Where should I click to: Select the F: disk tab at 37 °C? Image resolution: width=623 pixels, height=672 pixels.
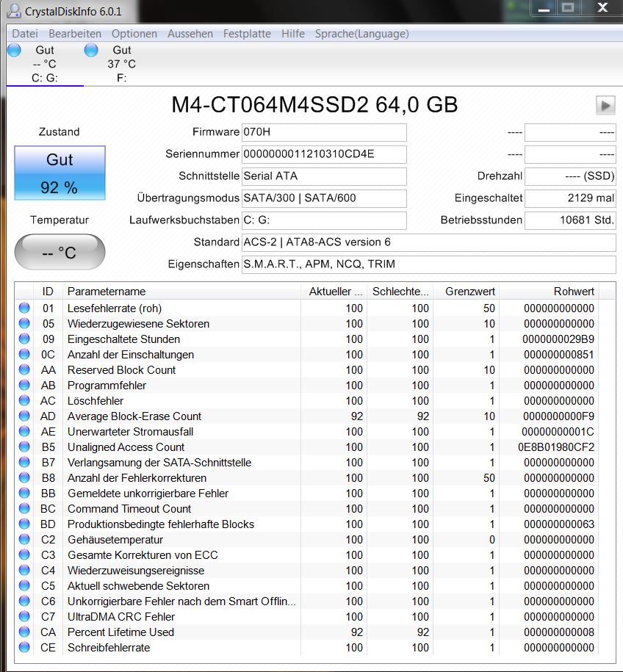(121, 64)
